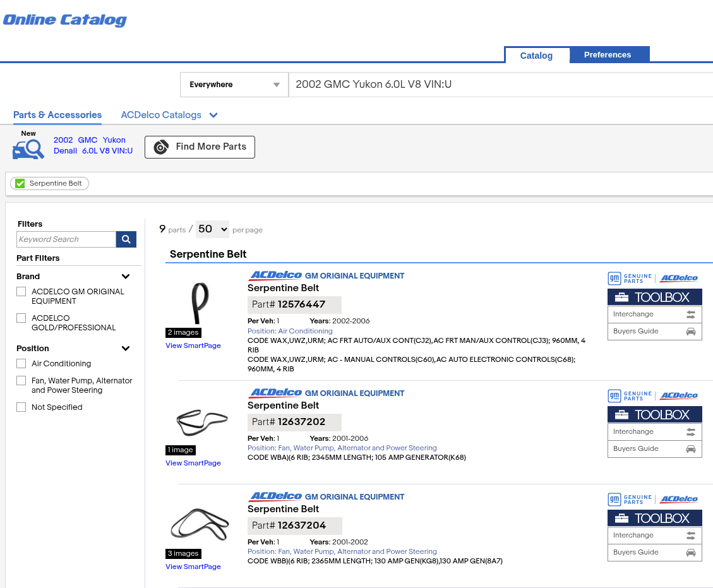The width and height of the screenshot is (713, 588).
Task: Open belt thumbnail for part 12637204
Action: (x=200, y=524)
